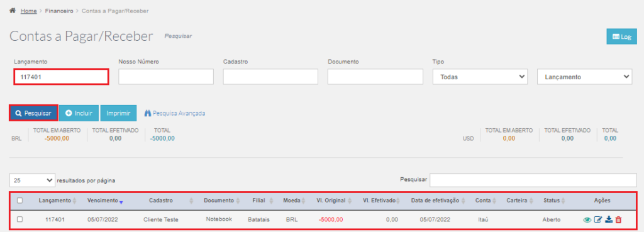
Task: Sort by Status column arrows
Action: coord(563,201)
